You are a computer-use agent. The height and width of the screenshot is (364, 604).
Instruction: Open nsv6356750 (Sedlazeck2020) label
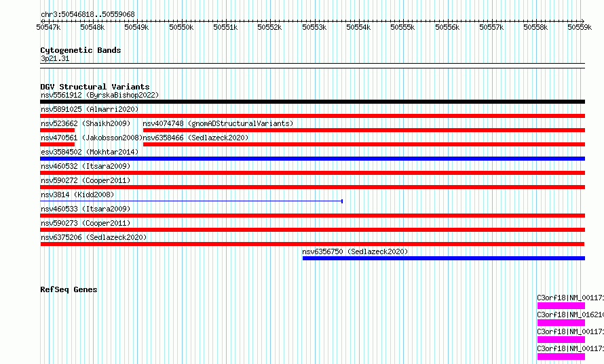pos(355,251)
